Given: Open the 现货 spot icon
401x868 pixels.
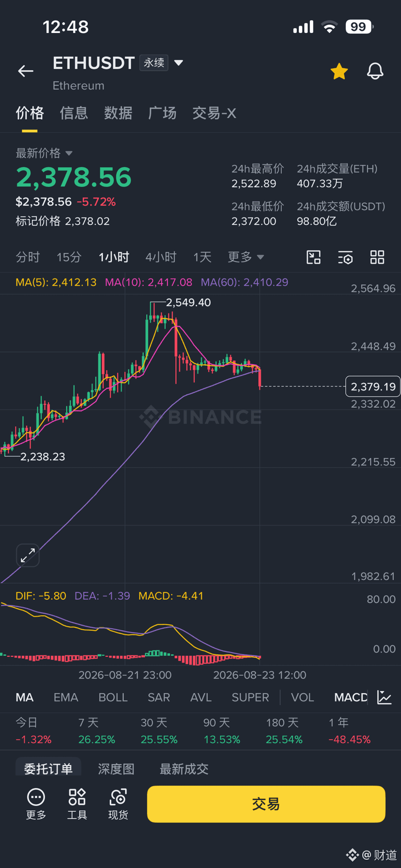Looking at the screenshot, I should pos(118,805).
